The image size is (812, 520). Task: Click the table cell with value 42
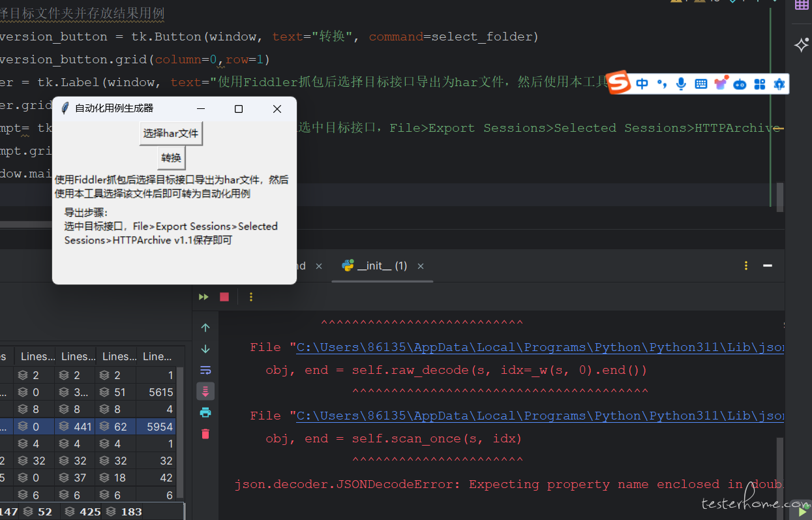[157, 478]
